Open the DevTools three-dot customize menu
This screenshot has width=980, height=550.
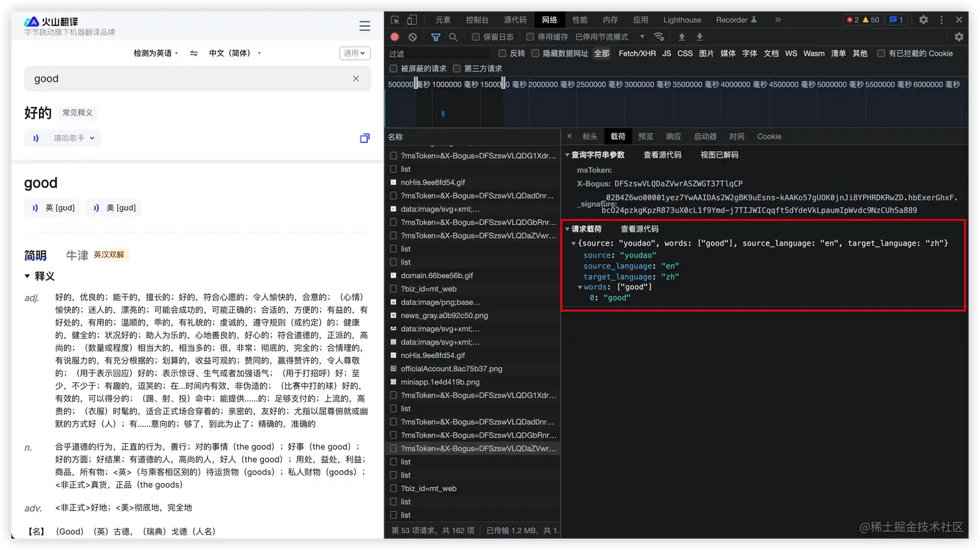[942, 20]
